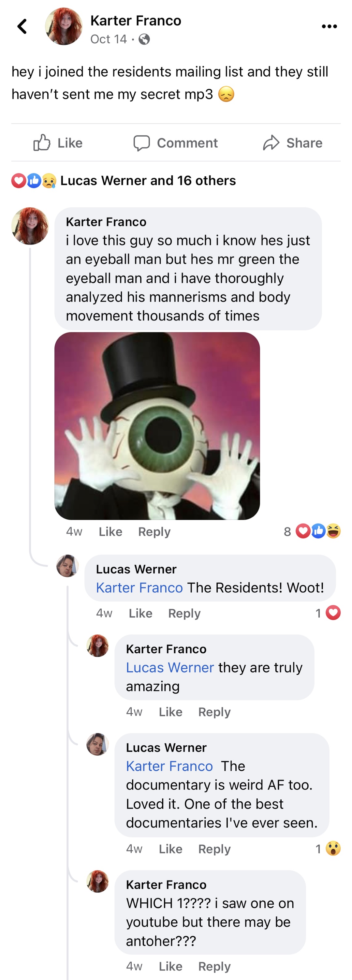Tap Lucas Werner mention in amazing comment
This screenshot has height=980, width=352.
[170, 668]
